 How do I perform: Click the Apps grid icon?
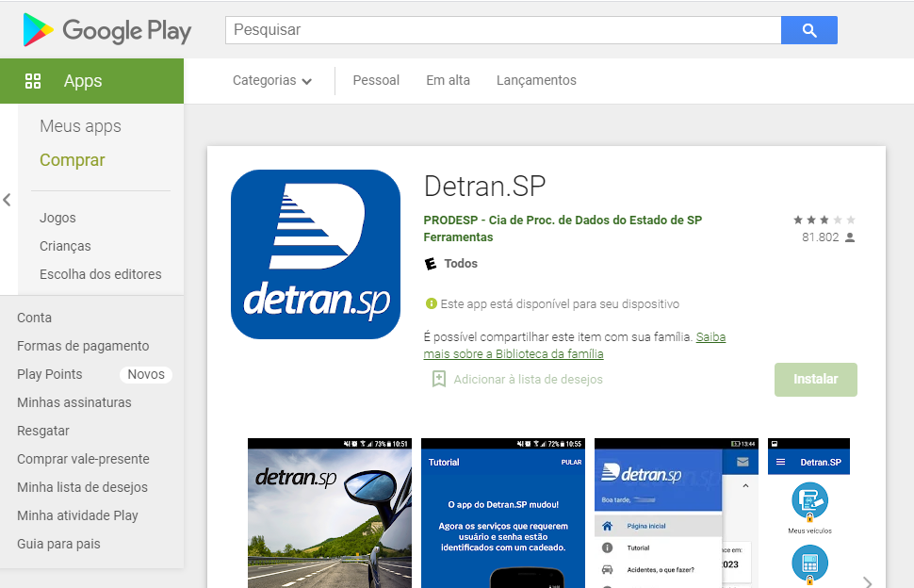pyautogui.click(x=33, y=81)
